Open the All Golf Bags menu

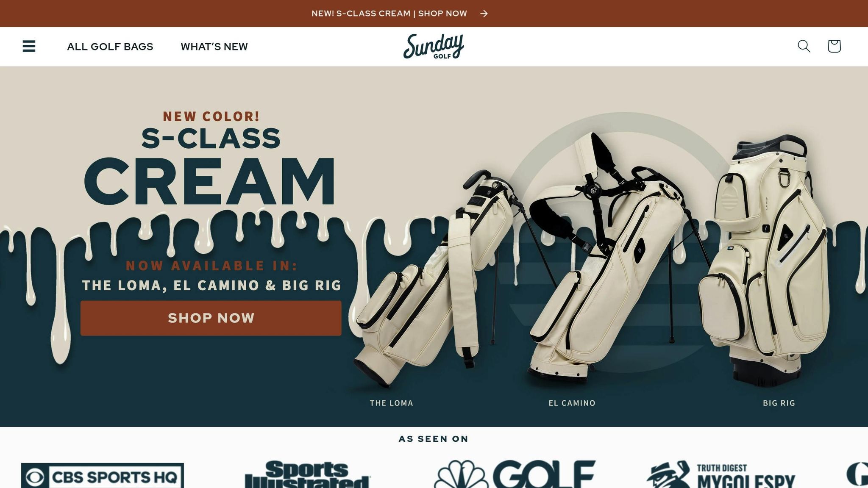pos(110,47)
